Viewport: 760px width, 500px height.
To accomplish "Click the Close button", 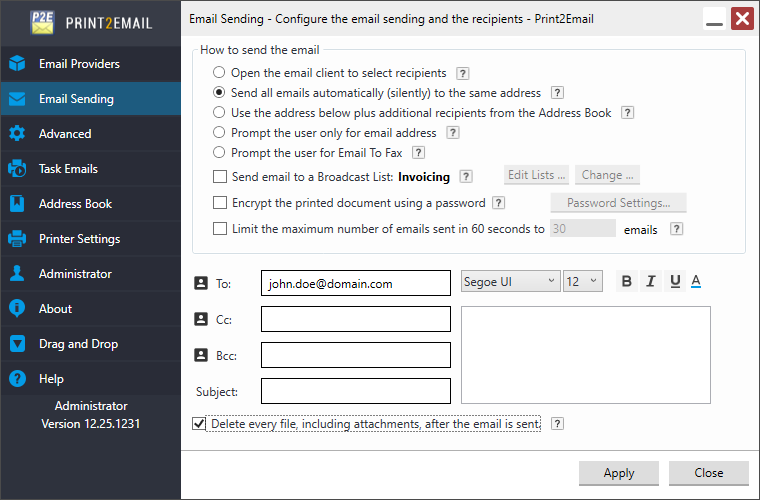I will 709,473.
